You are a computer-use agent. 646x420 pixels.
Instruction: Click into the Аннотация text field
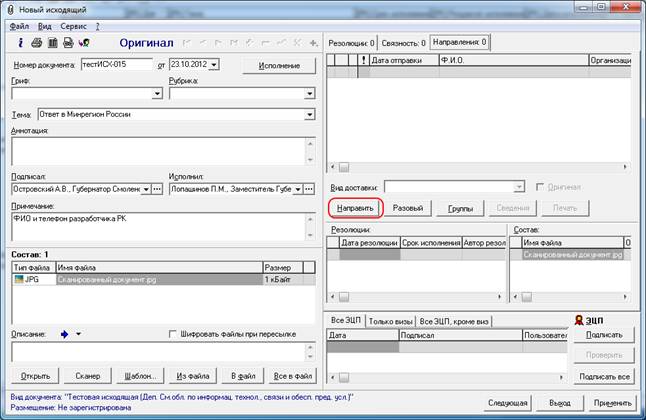[x=158, y=149]
